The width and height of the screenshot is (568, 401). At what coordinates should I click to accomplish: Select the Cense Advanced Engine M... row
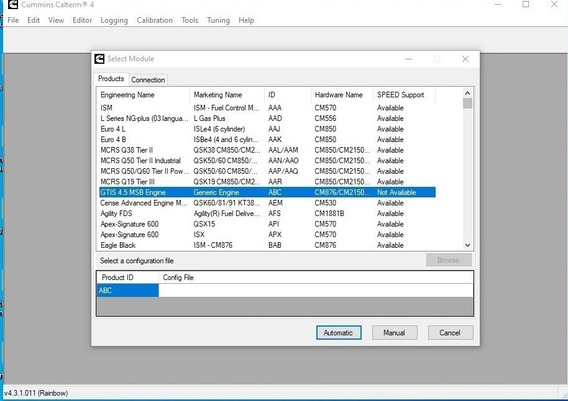pyautogui.click(x=267, y=203)
